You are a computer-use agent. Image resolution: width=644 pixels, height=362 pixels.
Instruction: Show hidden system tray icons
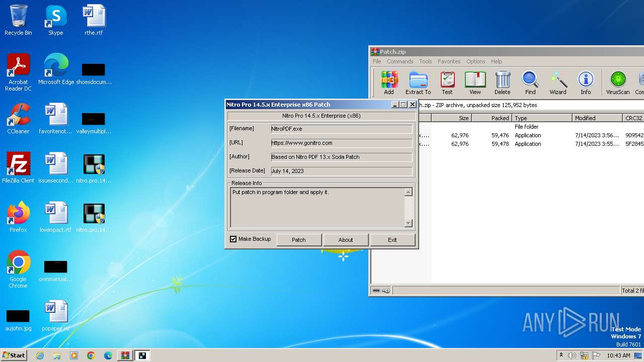point(561,355)
